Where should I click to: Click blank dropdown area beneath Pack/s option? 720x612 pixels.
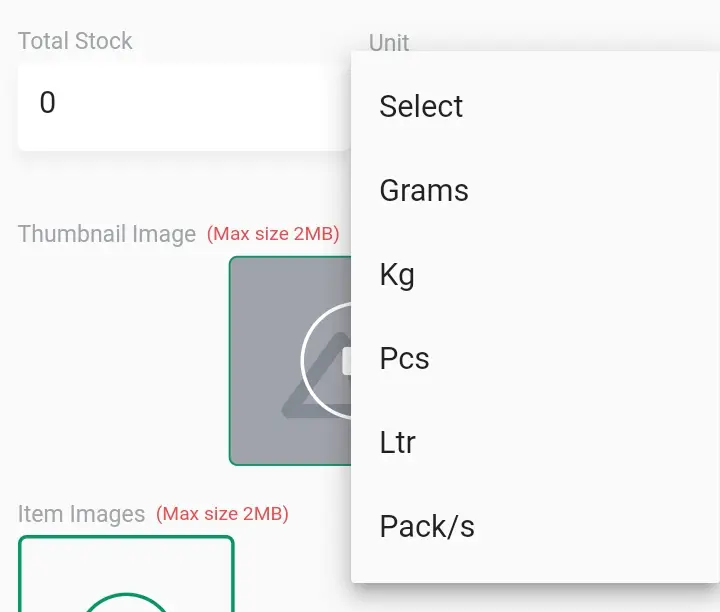(535, 575)
